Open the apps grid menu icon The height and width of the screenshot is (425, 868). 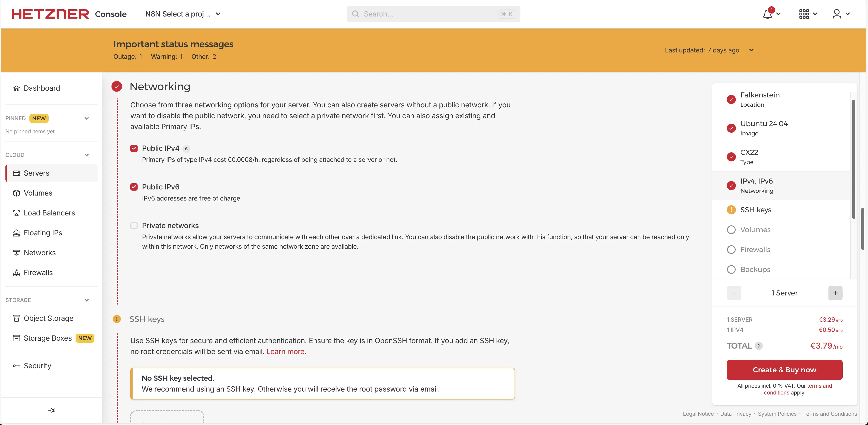coord(804,14)
